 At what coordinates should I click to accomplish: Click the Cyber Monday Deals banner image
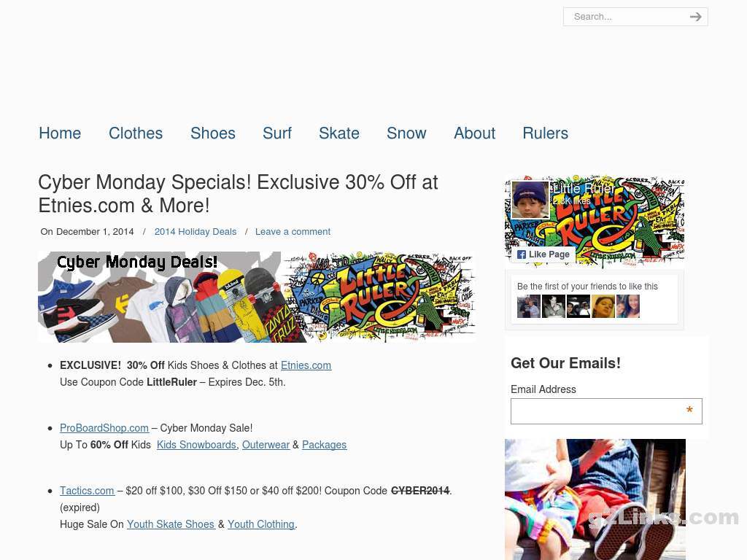[x=257, y=297]
